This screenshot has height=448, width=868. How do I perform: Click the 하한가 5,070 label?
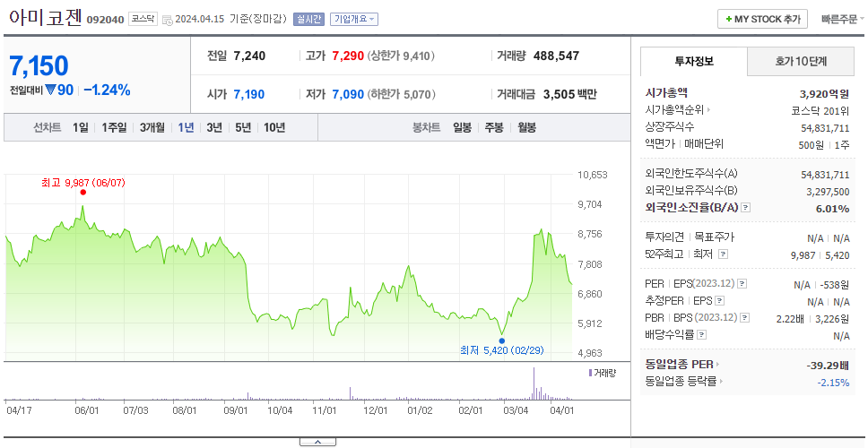(402, 95)
